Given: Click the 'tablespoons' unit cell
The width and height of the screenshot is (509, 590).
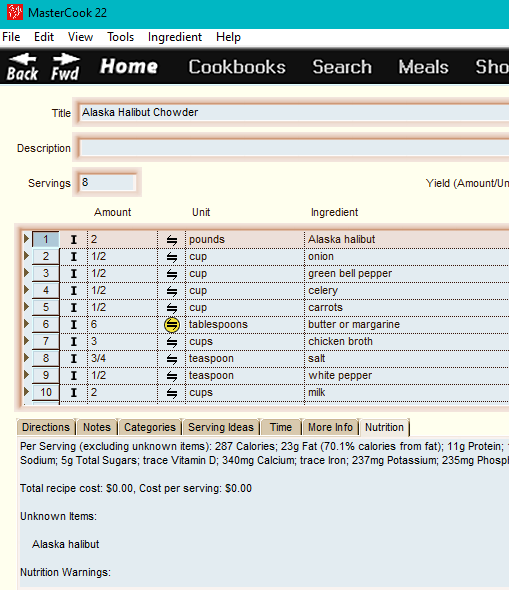Looking at the screenshot, I should point(245,325).
